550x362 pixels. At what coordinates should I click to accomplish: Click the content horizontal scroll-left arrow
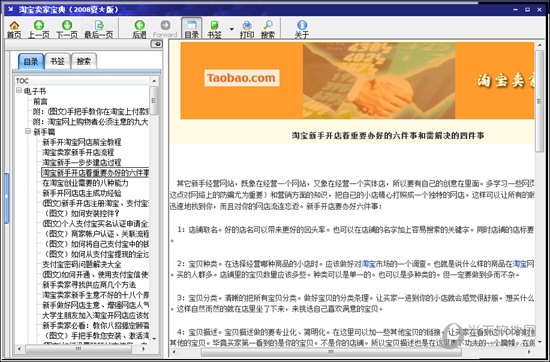point(173,351)
